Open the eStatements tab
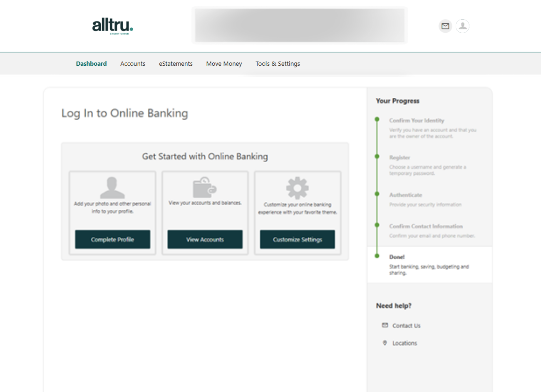Image resolution: width=541 pixels, height=392 pixels. 176,63
